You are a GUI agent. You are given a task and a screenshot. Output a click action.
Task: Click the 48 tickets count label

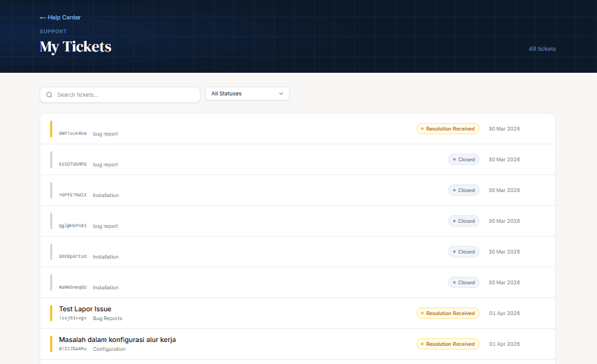542,49
